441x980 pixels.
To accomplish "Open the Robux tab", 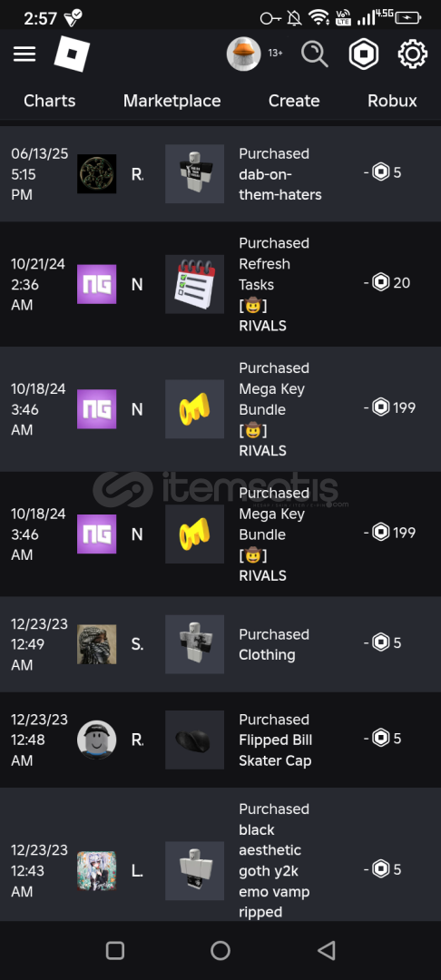I will pyautogui.click(x=392, y=101).
